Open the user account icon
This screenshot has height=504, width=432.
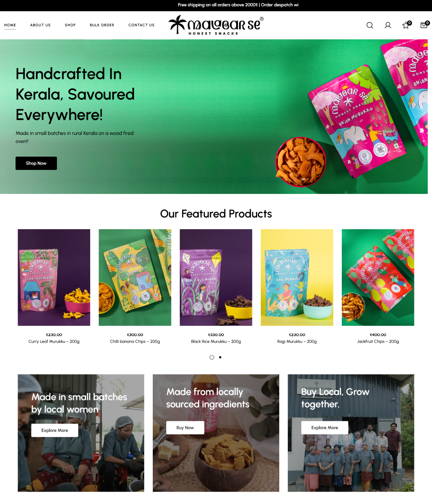pyautogui.click(x=388, y=25)
